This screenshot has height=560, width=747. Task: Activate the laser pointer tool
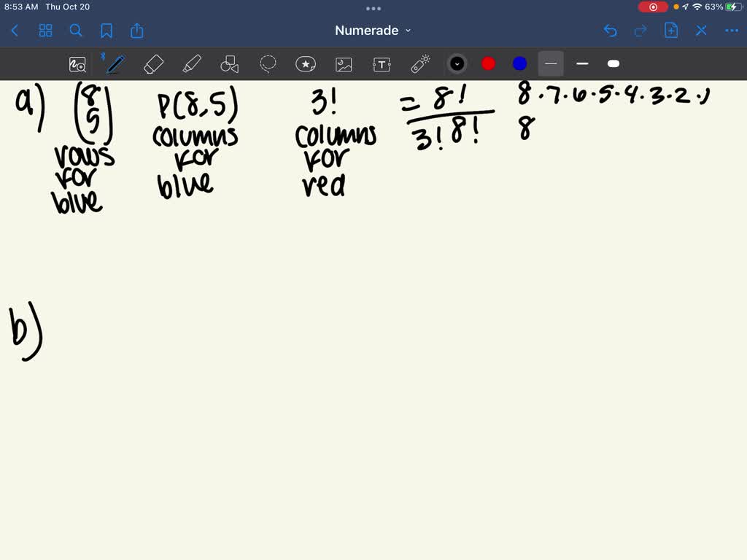click(421, 63)
